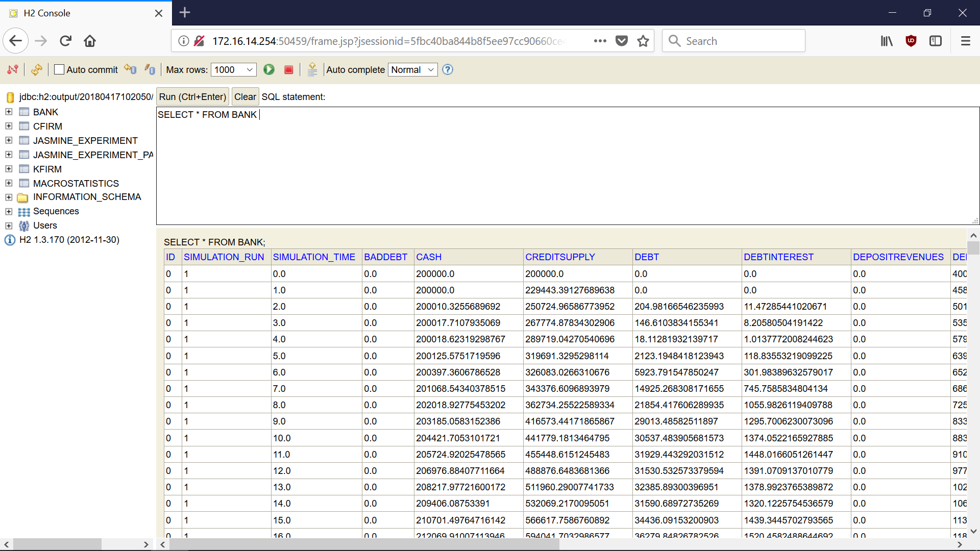
Task: Expand the BANK table node
Action: click(x=9, y=112)
